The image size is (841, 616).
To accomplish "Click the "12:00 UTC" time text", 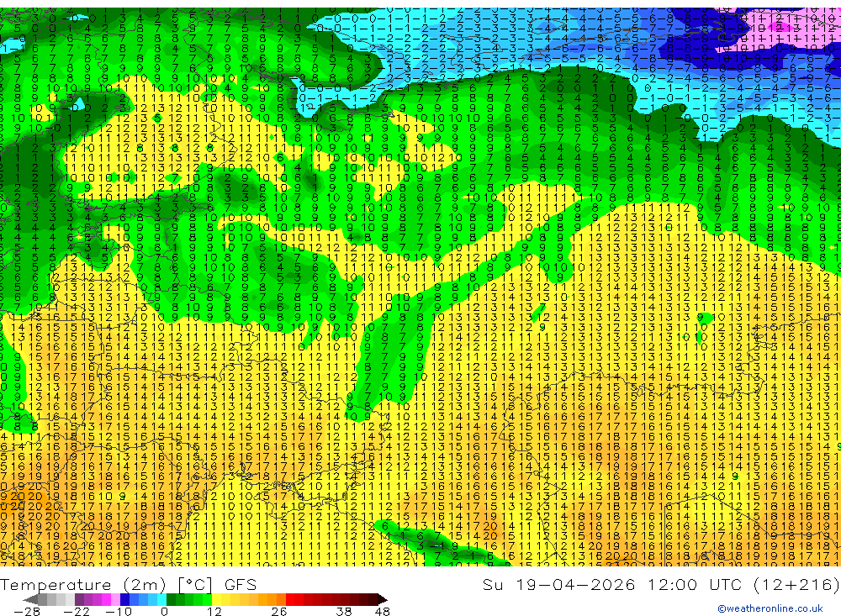I will pyautogui.click(x=696, y=584).
